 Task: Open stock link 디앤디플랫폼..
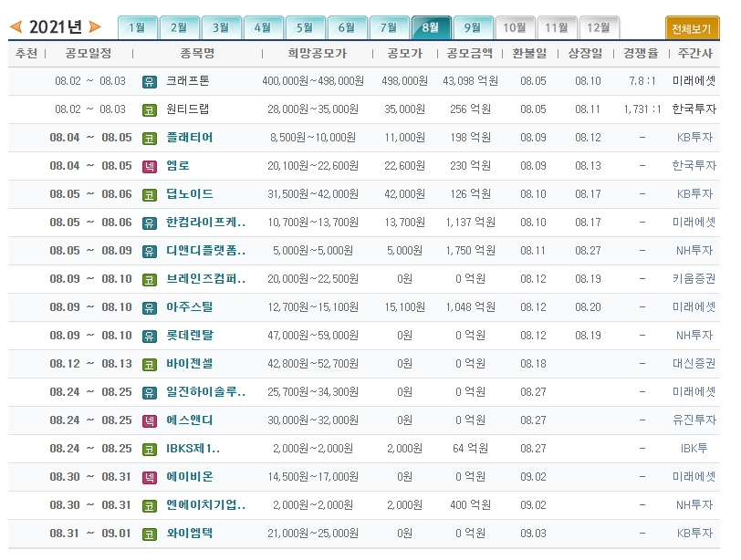(x=205, y=250)
